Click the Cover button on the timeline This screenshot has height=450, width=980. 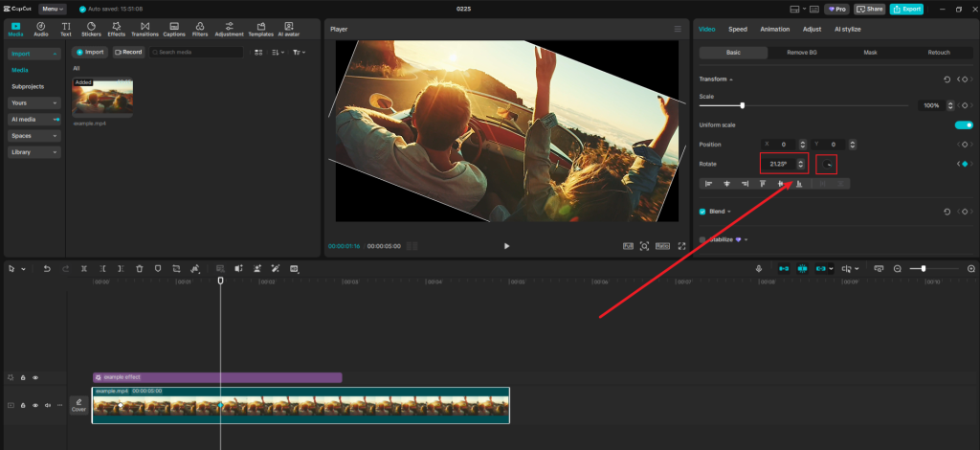[78, 405]
